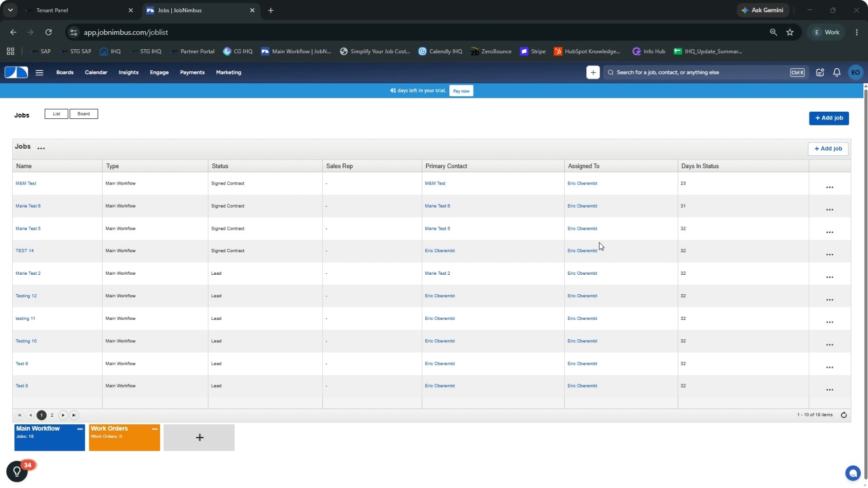The height and width of the screenshot is (488, 868).
Task: Click the JobNimbus logo in top bar
Action: (16, 72)
